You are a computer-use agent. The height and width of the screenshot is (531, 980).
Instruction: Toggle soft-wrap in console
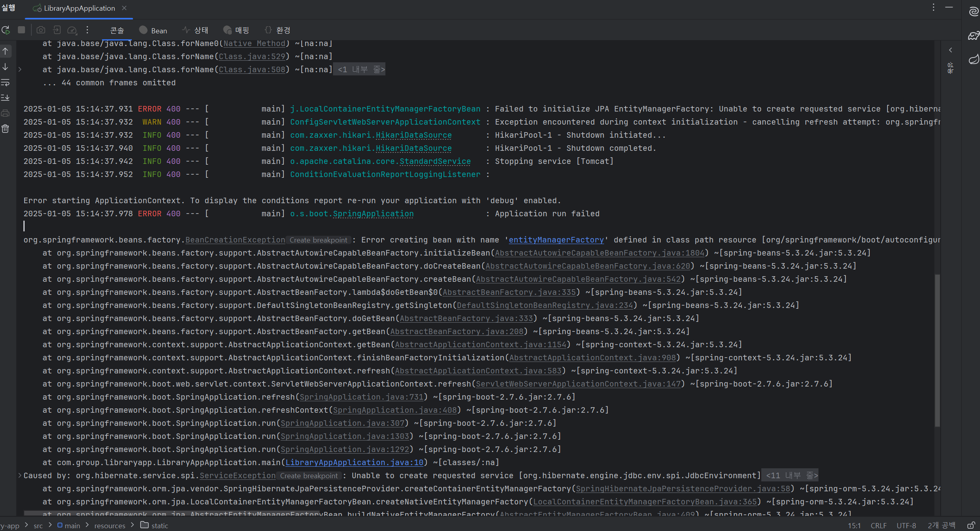pyautogui.click(x=6, y=83)
